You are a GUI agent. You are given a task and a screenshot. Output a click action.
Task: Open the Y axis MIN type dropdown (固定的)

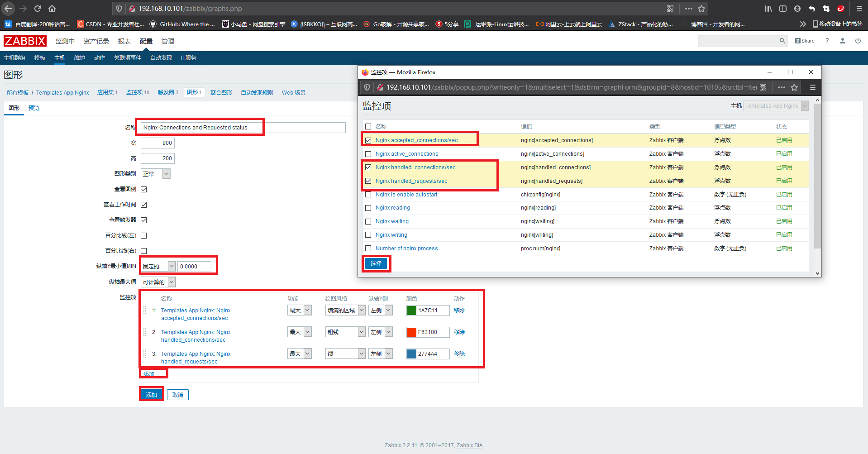click(x=158, y=266)
